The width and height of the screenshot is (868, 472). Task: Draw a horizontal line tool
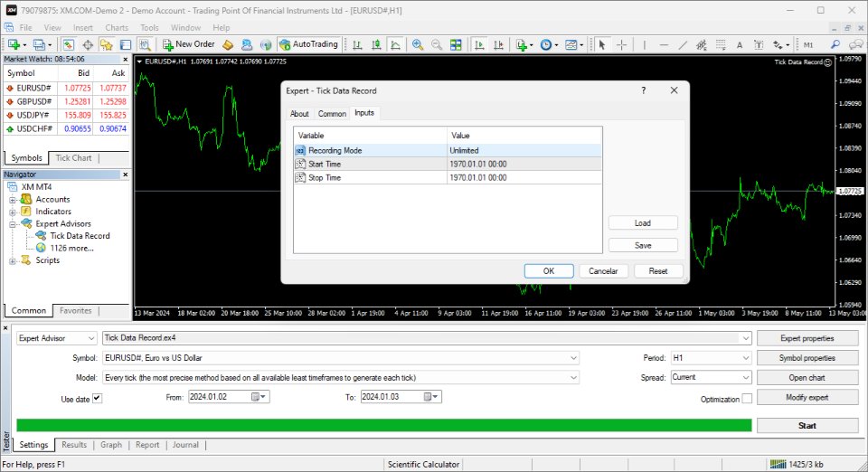(x=664, y=45)
